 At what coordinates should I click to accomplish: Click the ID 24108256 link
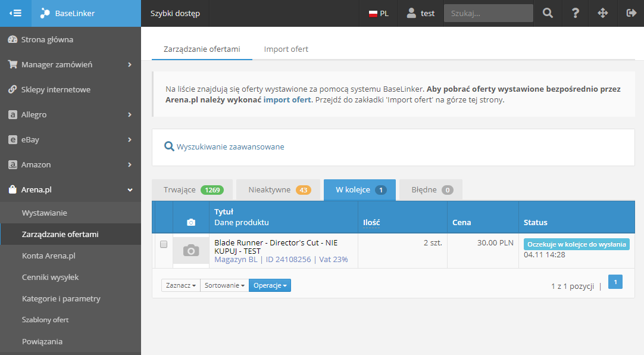(x=288, y=260)
